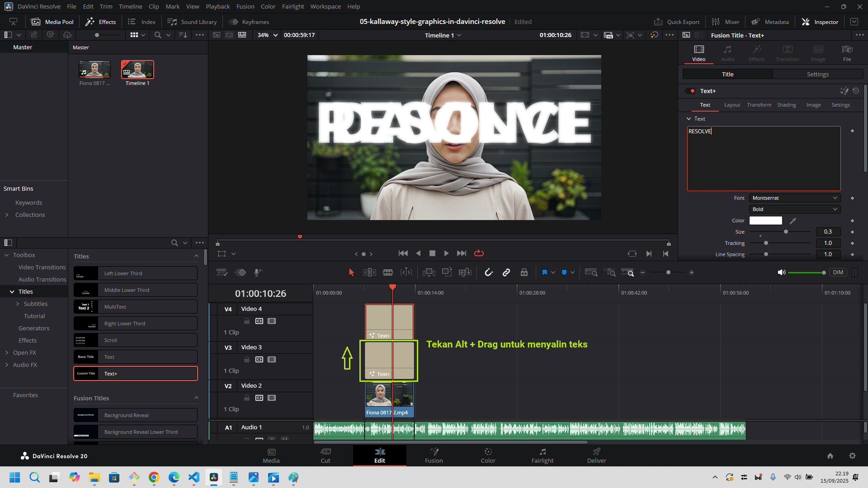Screen dimensions: 868x488
Task: Open the Montserrat font dropdown
Action: (x=794, y=198)
